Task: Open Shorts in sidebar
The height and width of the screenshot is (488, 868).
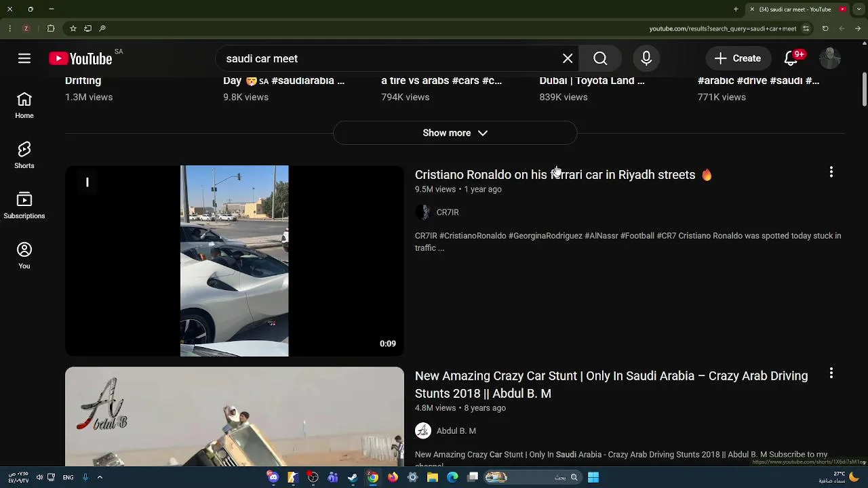Action: [x=24, y=156]
